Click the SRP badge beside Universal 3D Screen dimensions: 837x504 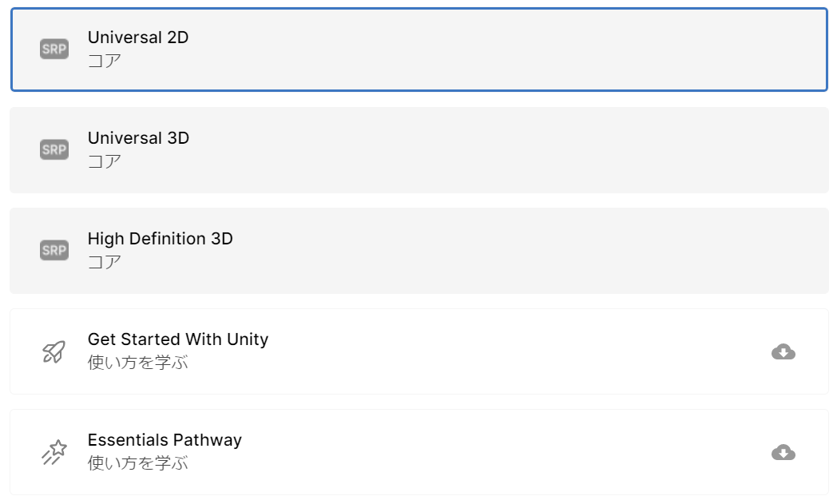[x=54, y=149]
